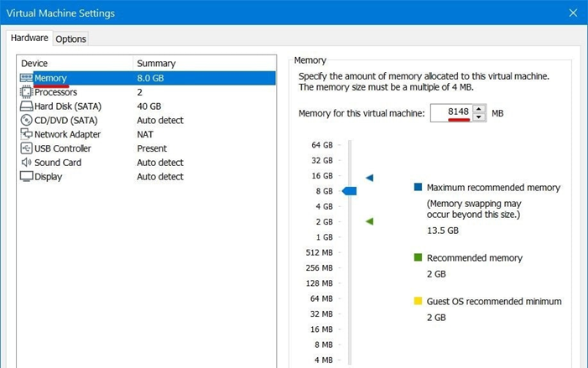Select the CD/DVD (SATA) device

tap(147, 121)
